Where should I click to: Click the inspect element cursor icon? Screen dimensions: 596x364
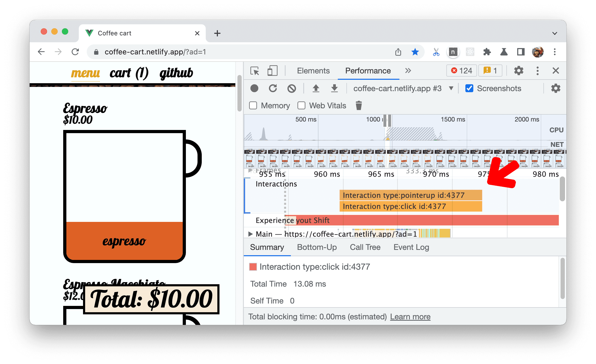click(x=254, y=71)
